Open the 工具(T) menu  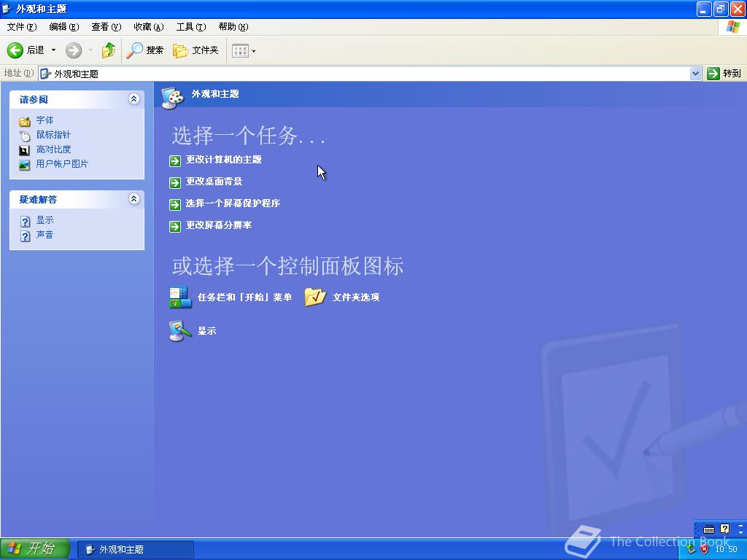pos(191,27)
